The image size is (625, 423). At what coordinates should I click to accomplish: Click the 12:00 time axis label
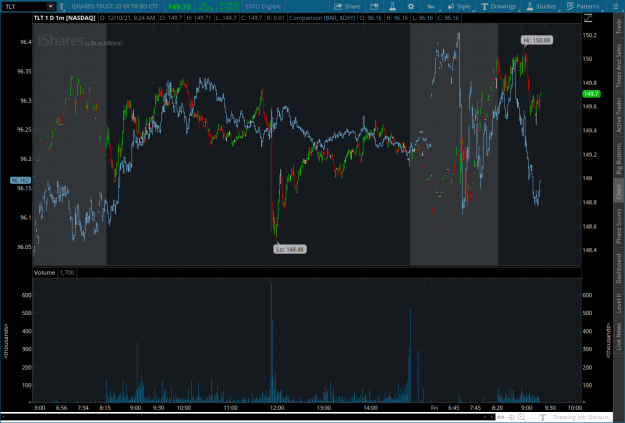tap(277, 408)
